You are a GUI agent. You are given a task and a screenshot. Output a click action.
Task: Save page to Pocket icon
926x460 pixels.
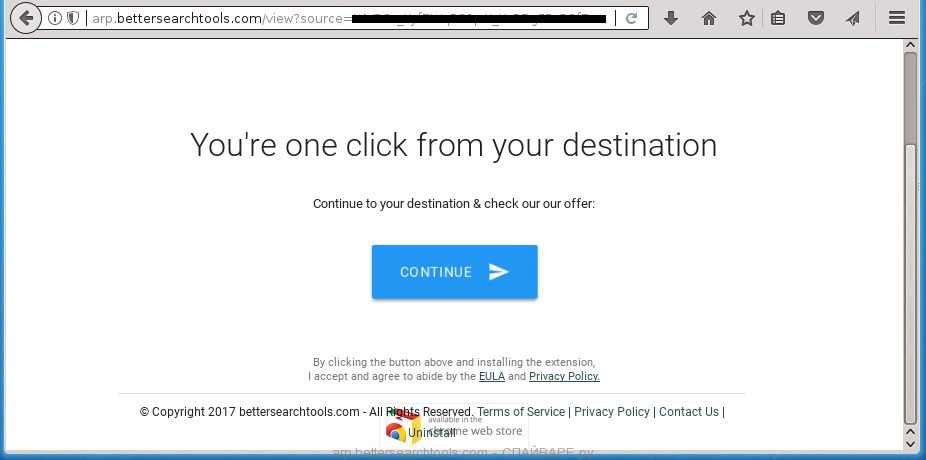816,18
